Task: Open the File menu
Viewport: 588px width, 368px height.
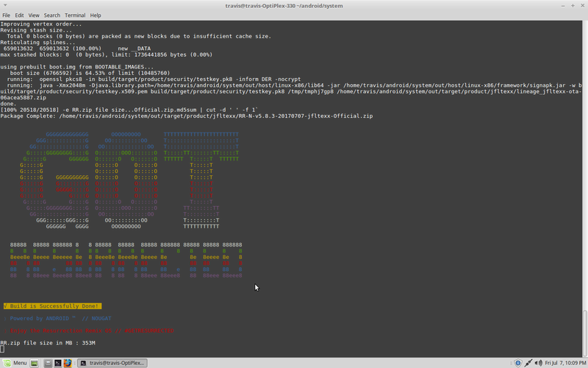Action: pyautogui.click(x=7, y=15)
